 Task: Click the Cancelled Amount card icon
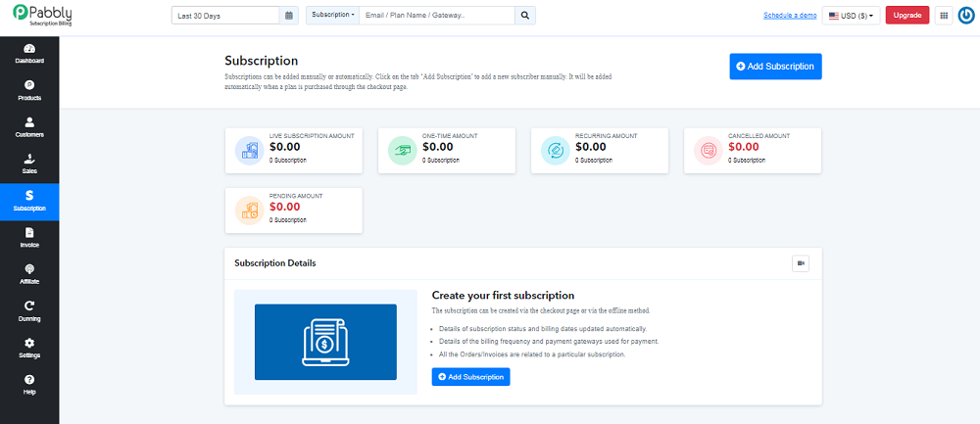709,151
